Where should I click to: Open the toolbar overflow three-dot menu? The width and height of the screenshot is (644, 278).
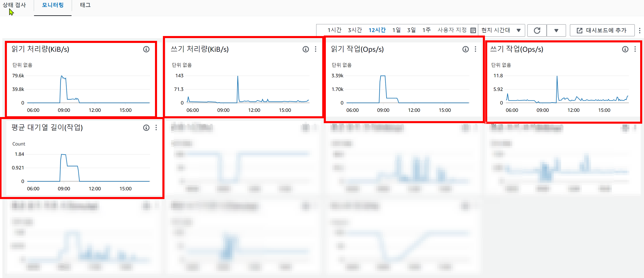pyautogui.click(x=640, y=31)
